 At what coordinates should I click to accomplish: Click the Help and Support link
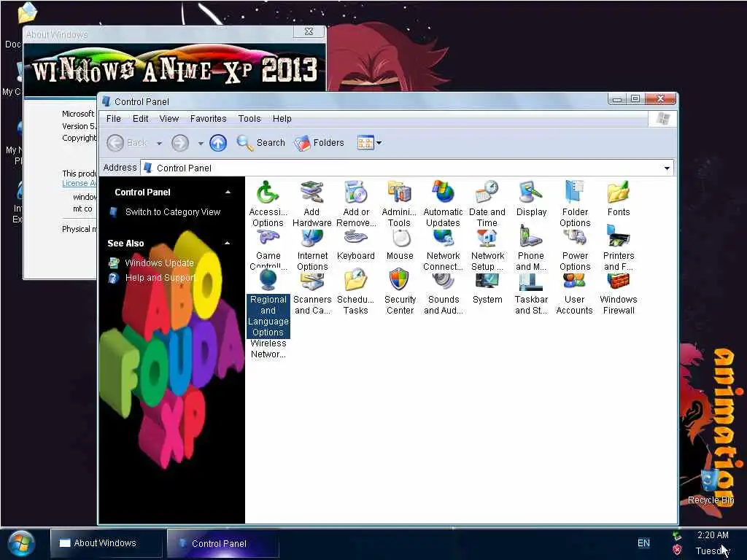pyautogui.click(x=160, y=278)
